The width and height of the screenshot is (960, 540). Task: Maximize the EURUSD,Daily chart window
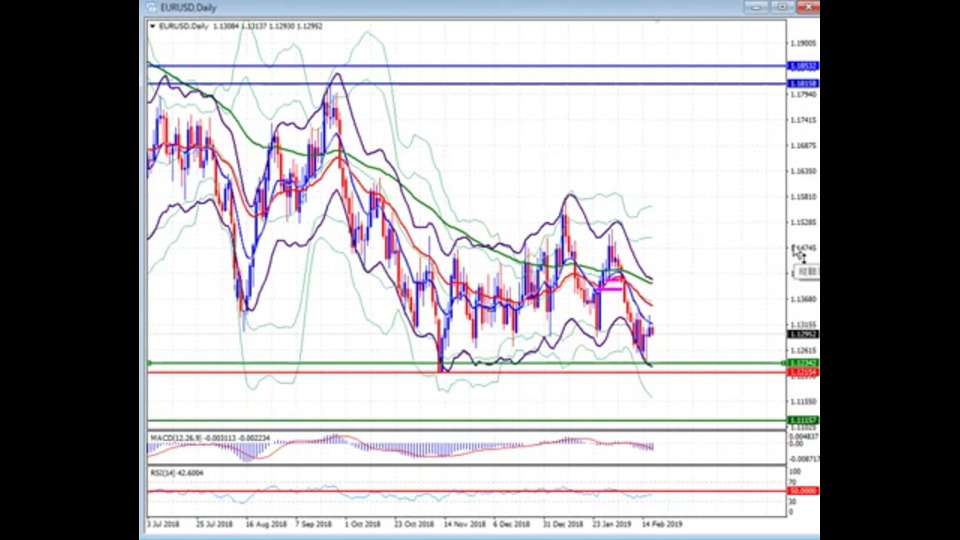(782, 7)
